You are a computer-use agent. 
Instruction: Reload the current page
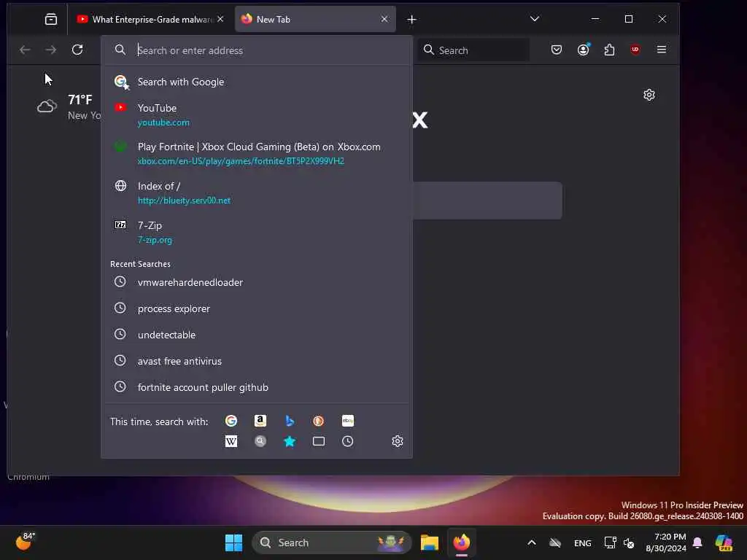click(x=77, y=50)
